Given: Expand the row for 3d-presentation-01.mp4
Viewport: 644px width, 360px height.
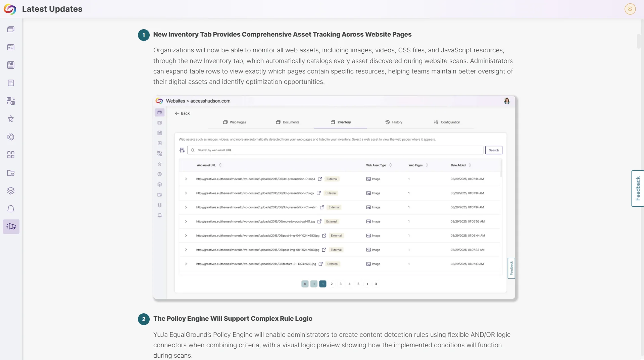Looking at the screenshot, I should [x=186, y=179].
